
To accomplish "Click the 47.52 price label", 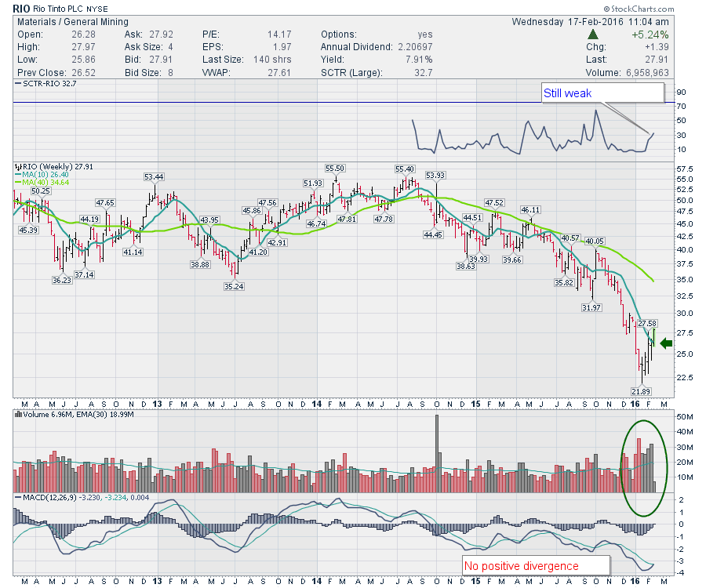I will (x=494, y=203).
